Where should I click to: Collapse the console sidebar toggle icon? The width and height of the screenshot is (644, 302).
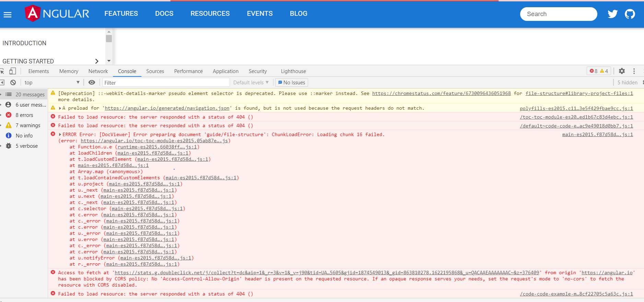click(x=2, y=83)
